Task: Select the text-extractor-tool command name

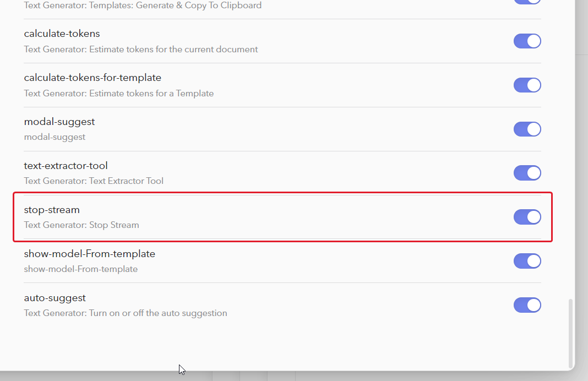Action: (66, 166)
